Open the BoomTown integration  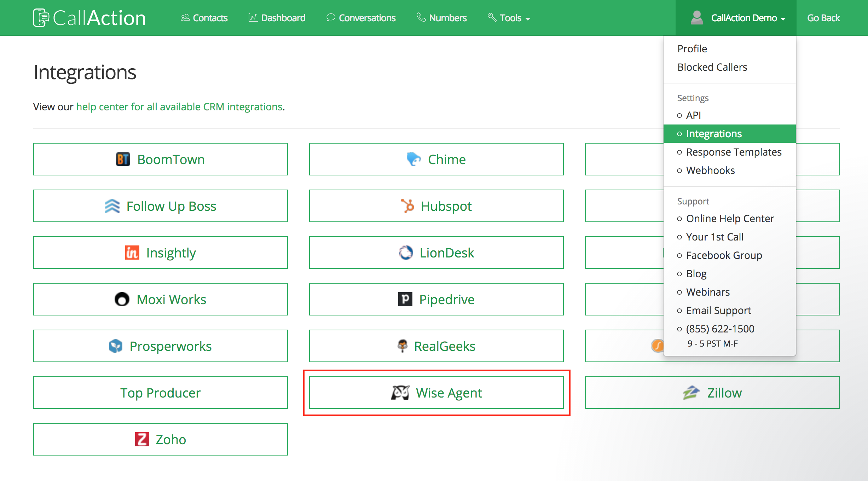pos(161,159)
